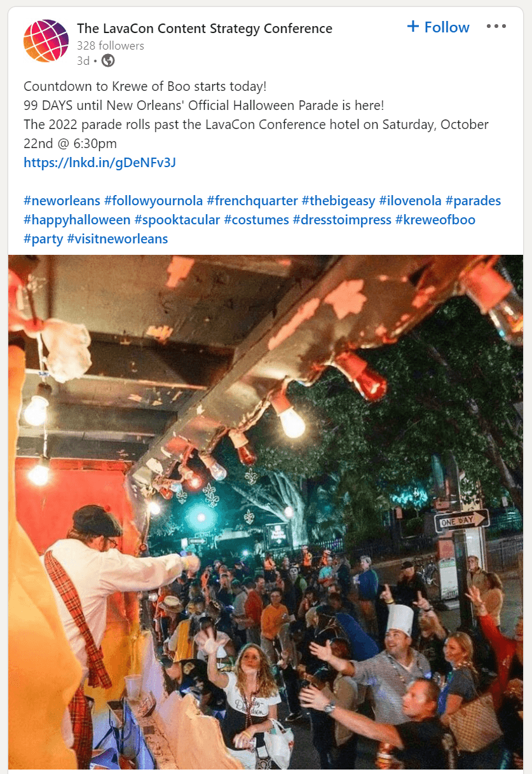532x774 pixels.
Task: Open the #ilovenola hashtag
Action: [x=410, y=201]
